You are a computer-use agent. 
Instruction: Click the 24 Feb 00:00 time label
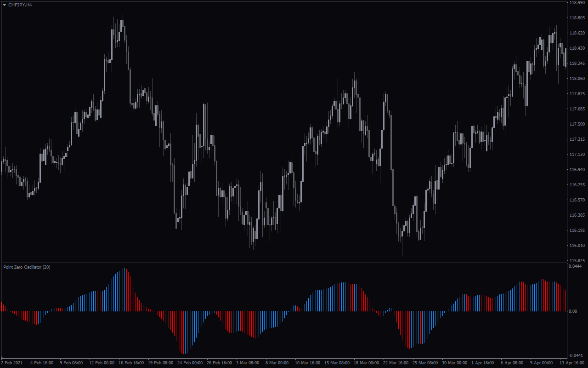pyautogui.click(x=190, y=363)
